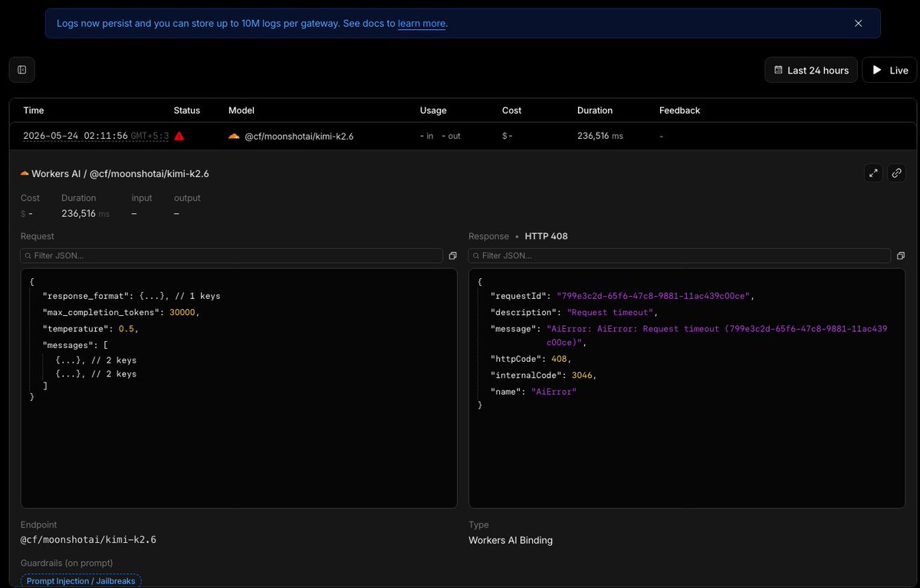Click the search icon in the Request filter

pyautogui.click(x=28, y=255)
